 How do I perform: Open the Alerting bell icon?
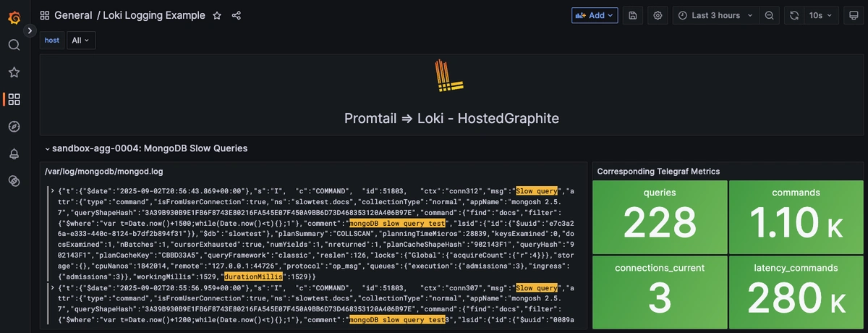click(x=14, y=153)
